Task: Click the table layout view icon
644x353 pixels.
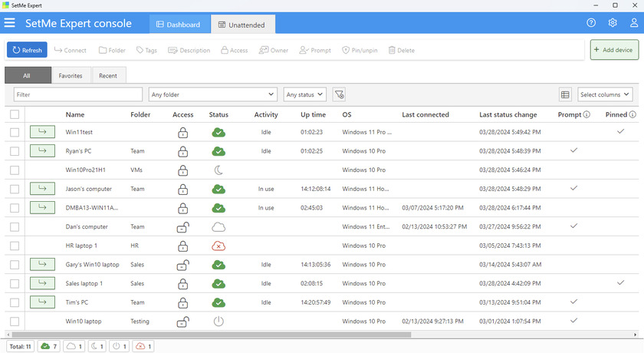Action: pos(565,94)
